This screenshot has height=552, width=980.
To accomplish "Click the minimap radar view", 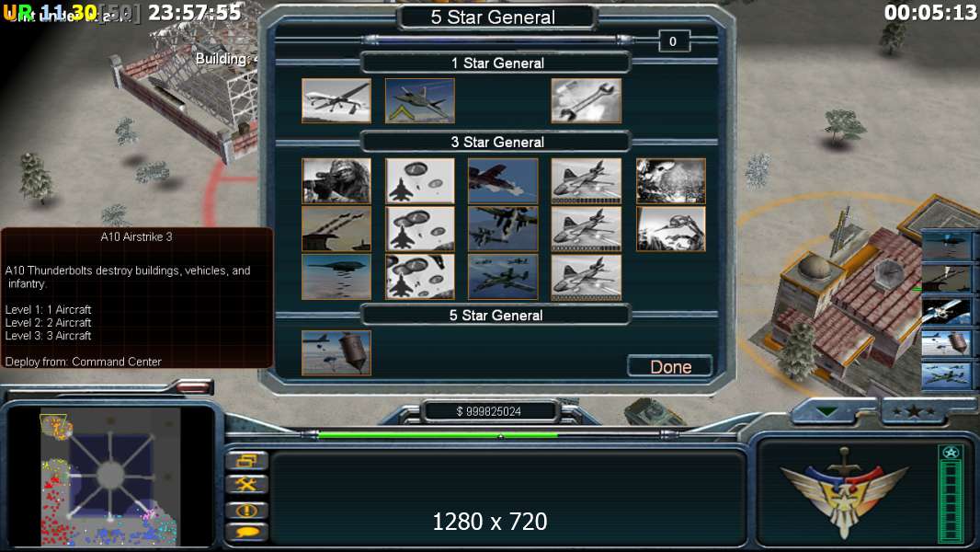I will 110,477.
